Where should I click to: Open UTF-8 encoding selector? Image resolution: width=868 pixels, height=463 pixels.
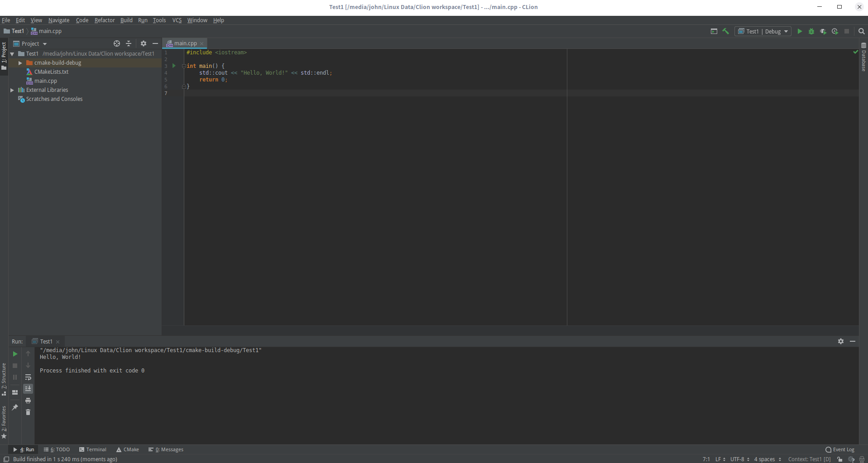(740, 459)
